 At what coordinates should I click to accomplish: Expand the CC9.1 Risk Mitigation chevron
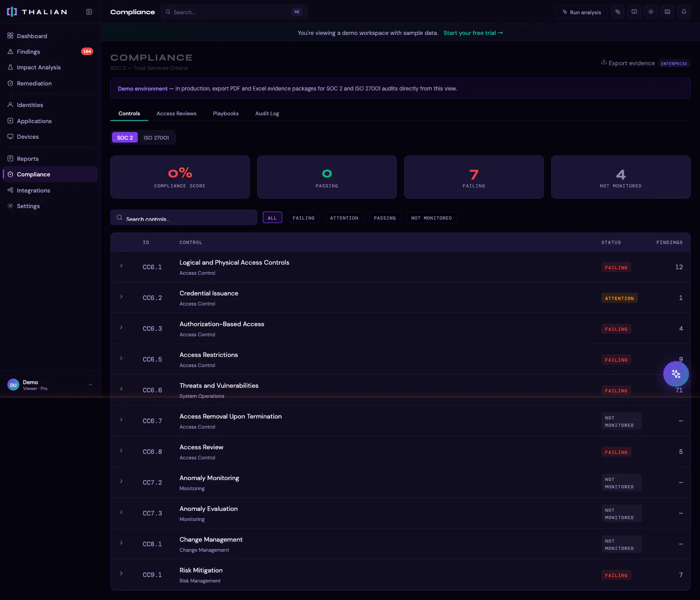click(121, 574)
